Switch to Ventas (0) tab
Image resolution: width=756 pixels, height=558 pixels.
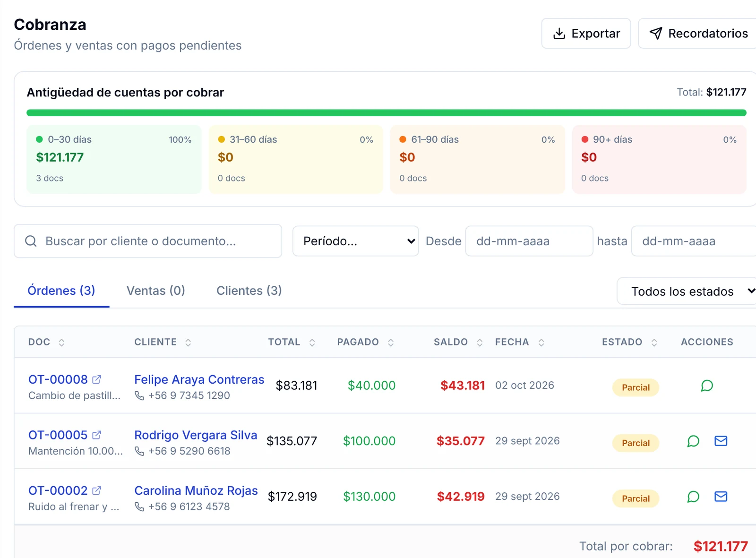point(156,291)
